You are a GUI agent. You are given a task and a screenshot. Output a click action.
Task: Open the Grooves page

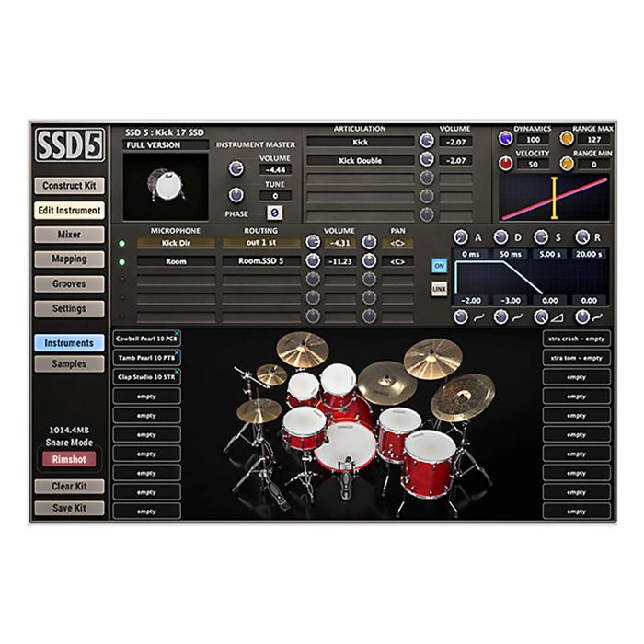pyautogui.click(x=69, y=283)
